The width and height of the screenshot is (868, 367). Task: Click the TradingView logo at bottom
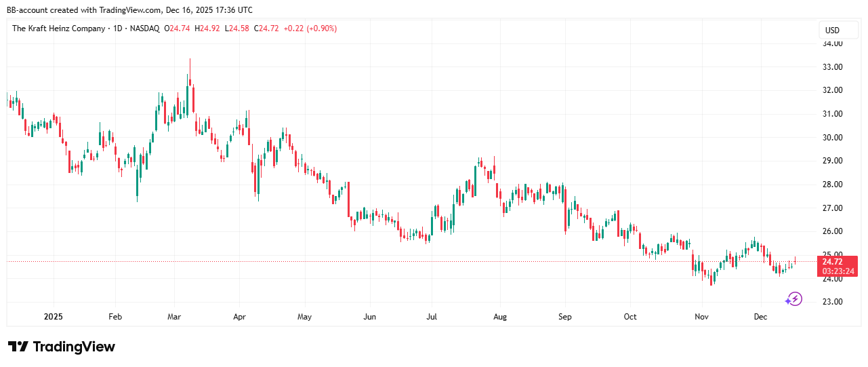pyautogui.click(x=62, y=347)
